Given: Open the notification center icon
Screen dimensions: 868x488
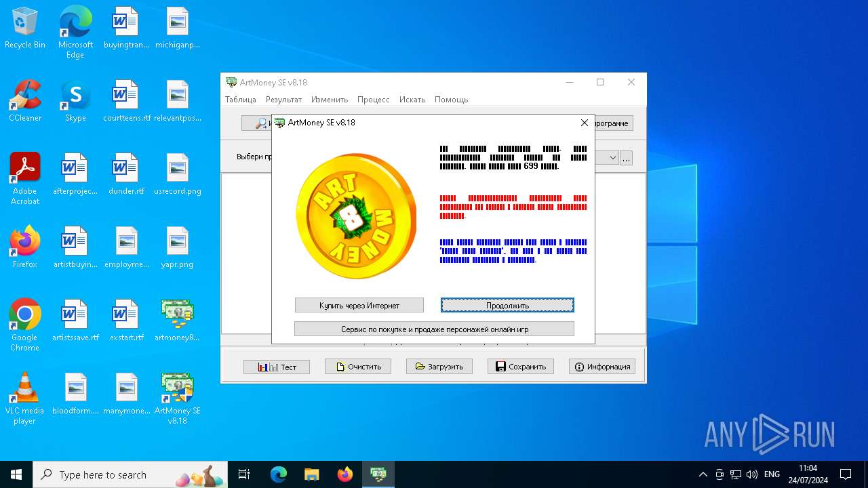Looking at the screenshot, I should click(846, 474).
